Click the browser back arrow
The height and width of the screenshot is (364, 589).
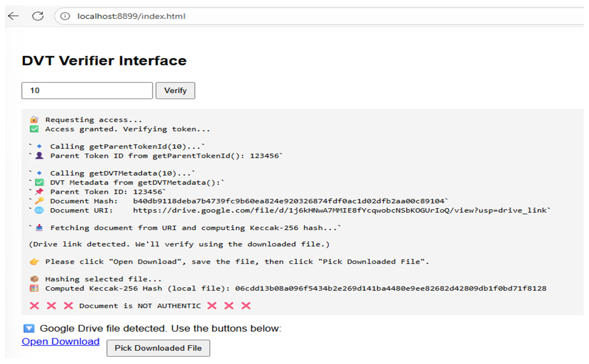coord(13,16)
